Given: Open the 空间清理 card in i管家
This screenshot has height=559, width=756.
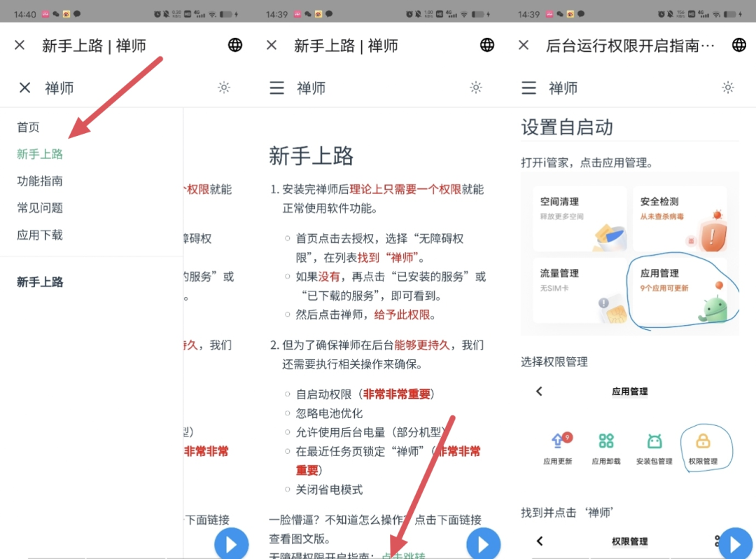Looking at the screenshot, I should [x=580, y=219].
